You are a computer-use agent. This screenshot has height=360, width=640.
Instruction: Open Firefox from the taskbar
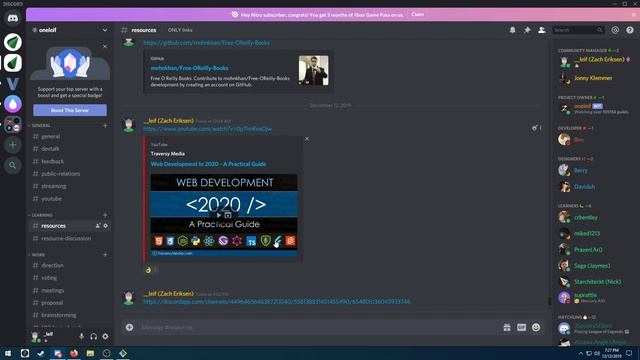click(x=74, y=353)
